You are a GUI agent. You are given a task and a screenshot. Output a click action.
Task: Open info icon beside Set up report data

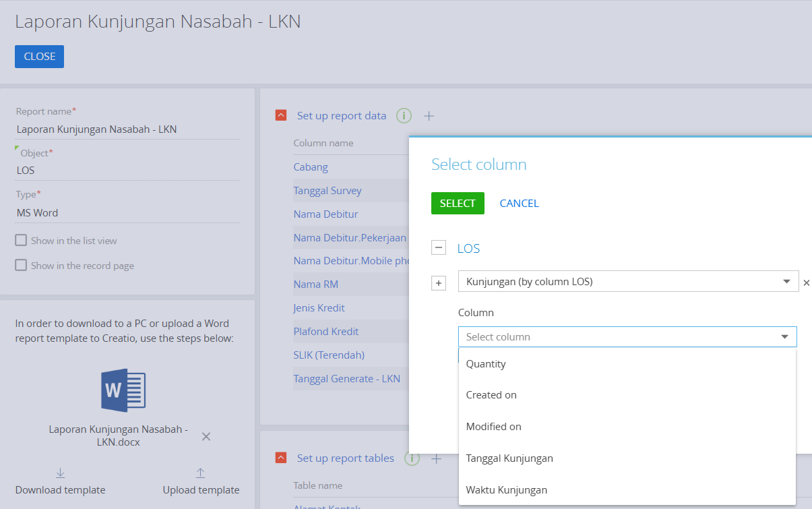pos(404,116)
